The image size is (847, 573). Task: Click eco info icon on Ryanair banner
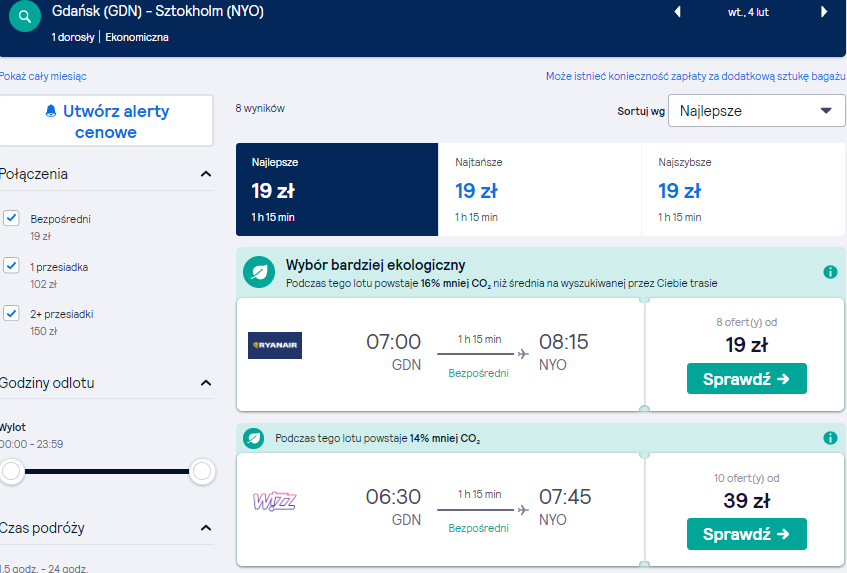pyautogui.click(x=830, y=272)
